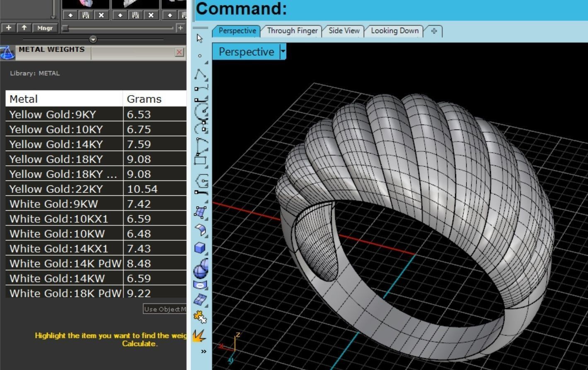The height and width of the screenshot is (370, 588).
Task: Open the Boolean union spheres tool
Action: point(201,269)
